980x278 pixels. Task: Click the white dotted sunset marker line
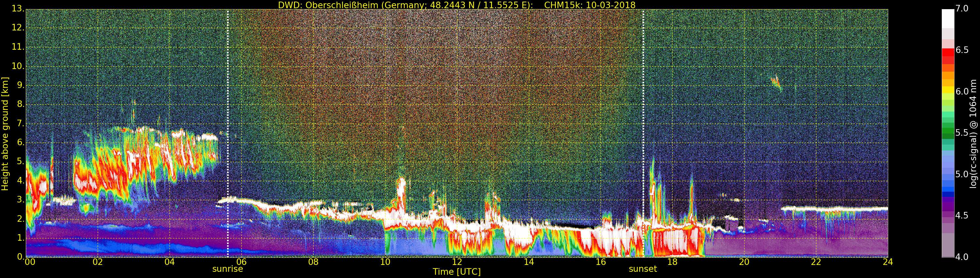pyautogui.click(x=643, y=133)
